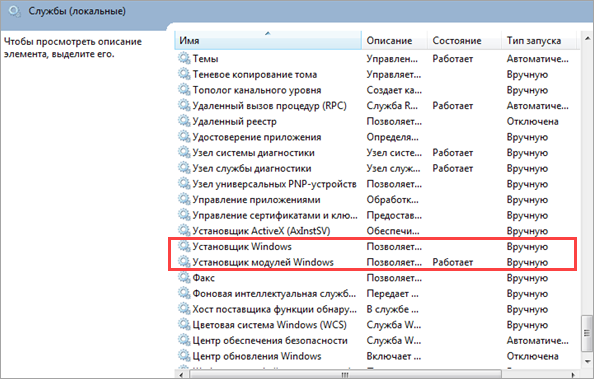
Task: Click gear icon of Управление приложениями
Action: tap(184, 199)
